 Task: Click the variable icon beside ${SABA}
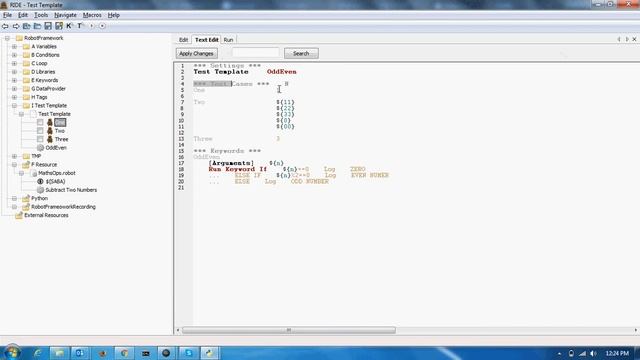click(x=40, y=182)
